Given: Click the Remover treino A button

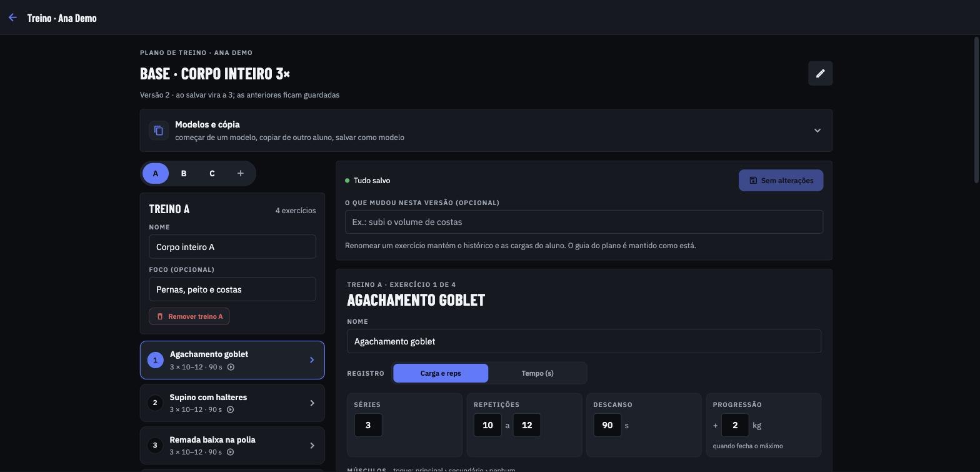Looking at the screenshot, I should [x=189, y=316].
